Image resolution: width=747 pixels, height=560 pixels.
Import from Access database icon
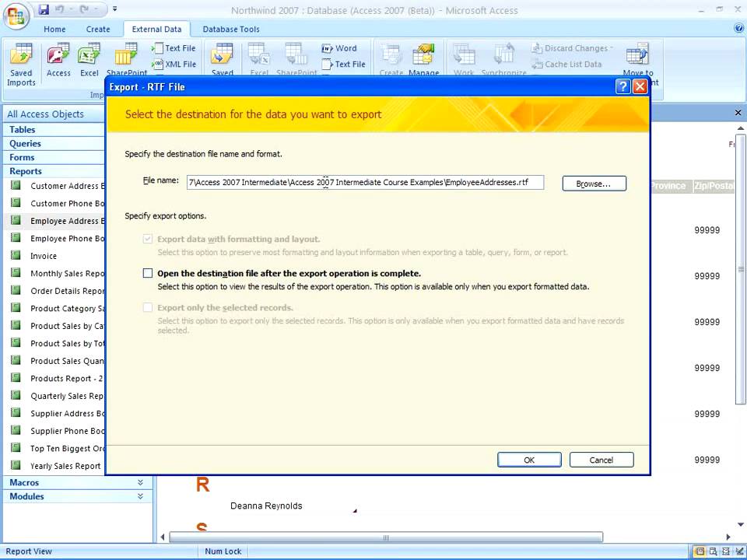coord(58,60)
